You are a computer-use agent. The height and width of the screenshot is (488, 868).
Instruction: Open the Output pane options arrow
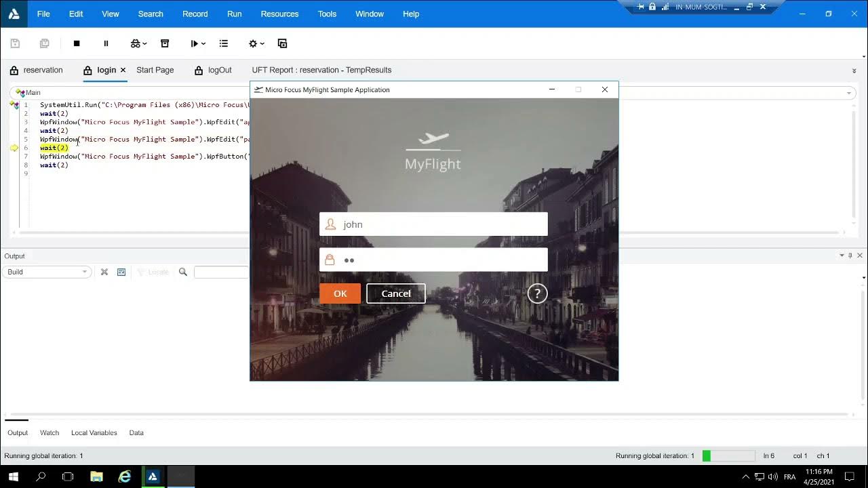842,256
